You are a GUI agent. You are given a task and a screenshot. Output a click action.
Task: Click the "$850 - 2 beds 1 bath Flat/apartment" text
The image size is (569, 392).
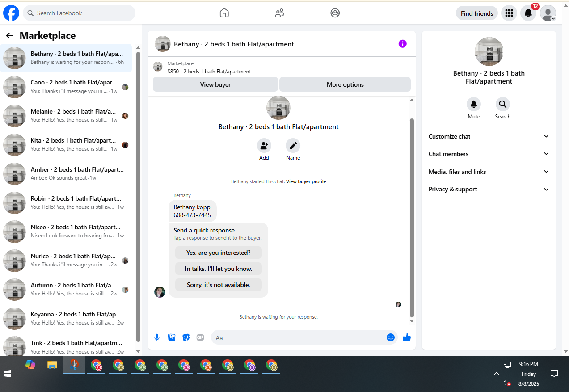(x=209, y=72)
